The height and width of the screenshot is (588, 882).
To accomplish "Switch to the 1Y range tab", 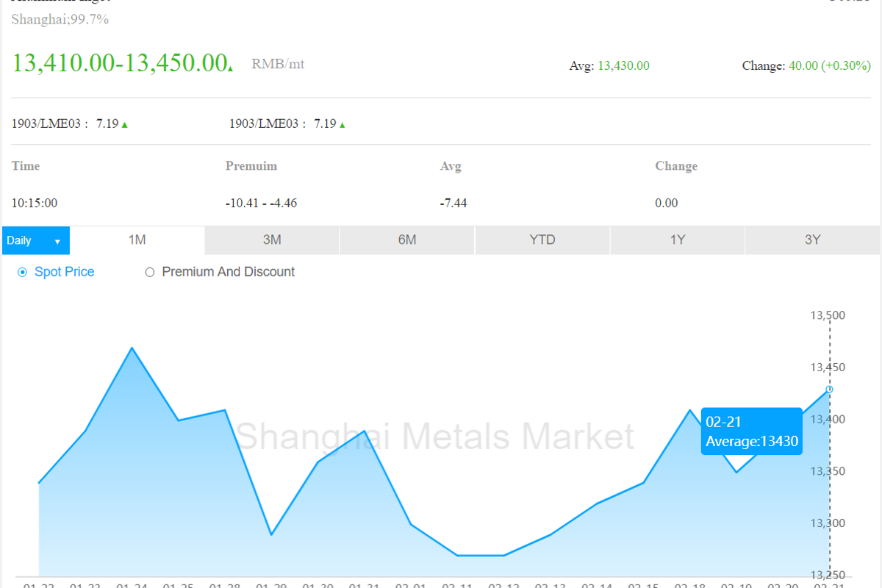I will [x=678, y=240].
